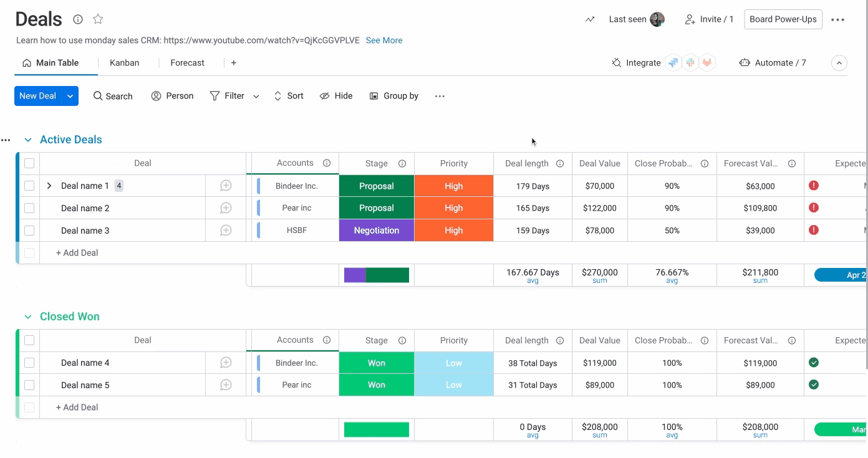868x458 pixels.
Task: Switch to the Kanban view tab
Action: (x=124, y=62)
